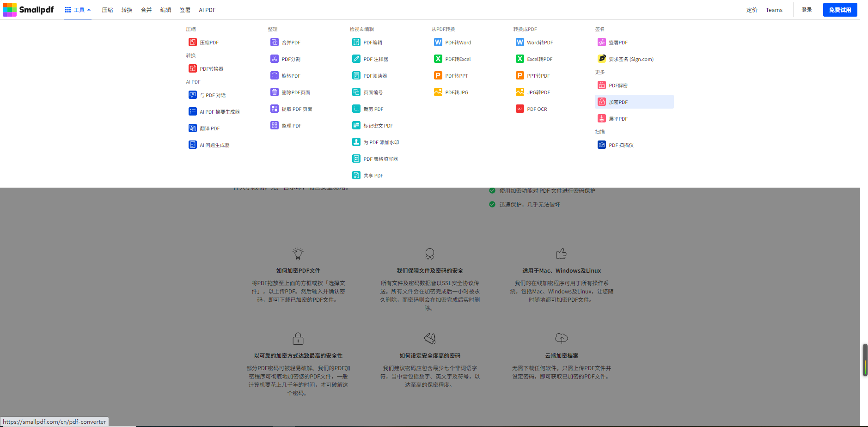
Task: Click the Smallpdf logo
Action: click(29, 10)
